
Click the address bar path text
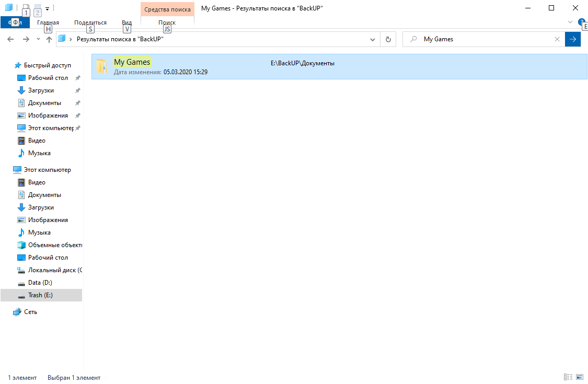point(120,39)
